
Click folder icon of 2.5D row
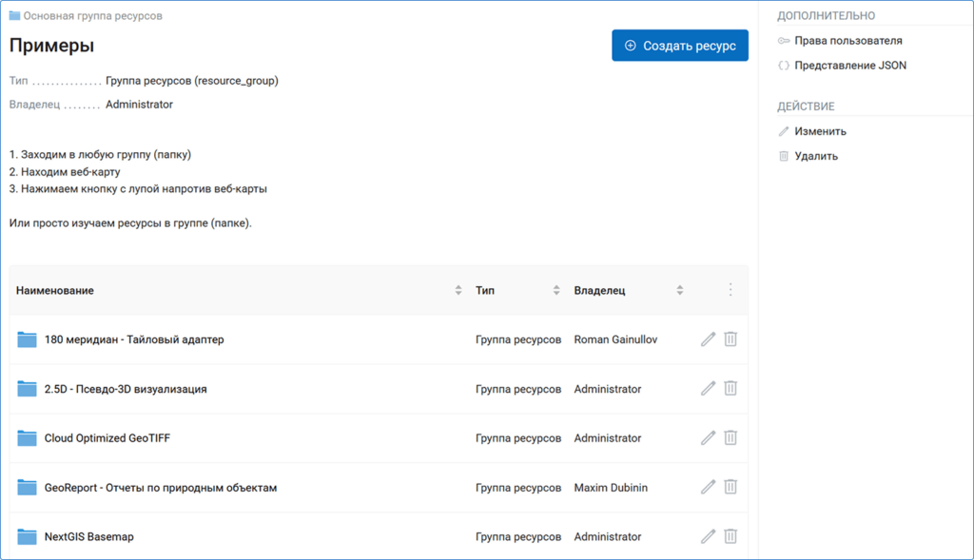point(27,389)
